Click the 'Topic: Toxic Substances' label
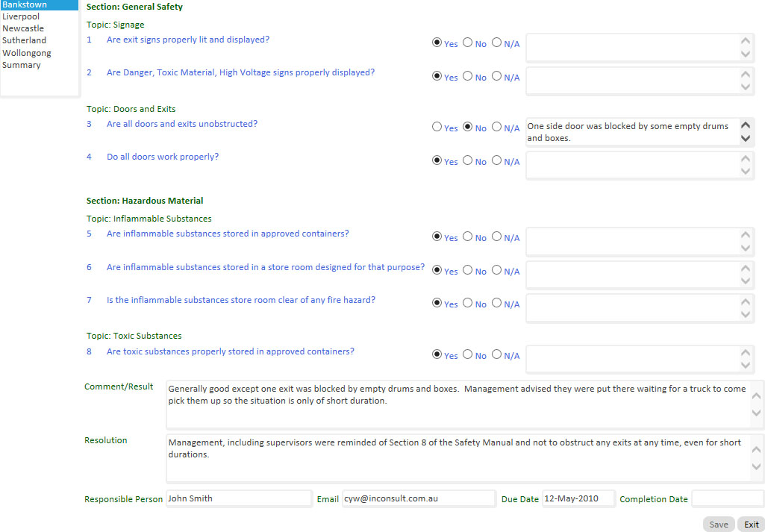Screen dimensions: 765x532 tap(134, 336)
